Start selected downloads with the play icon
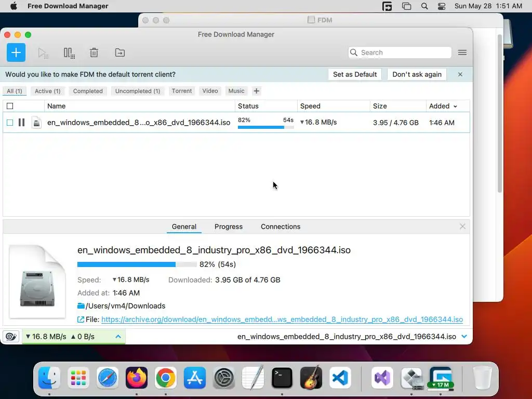The width and height of the screenshot is (532, 399). pyautogui.click(x=43, y=53)
